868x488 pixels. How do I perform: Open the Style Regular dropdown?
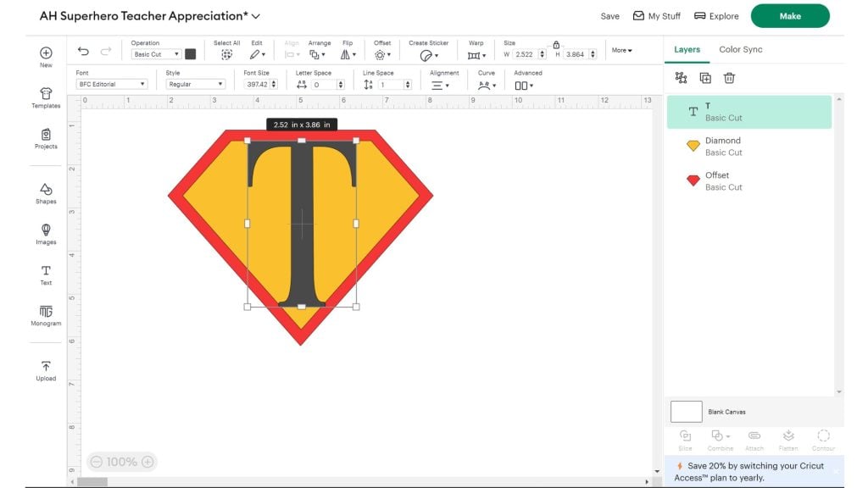pos(195,84)
